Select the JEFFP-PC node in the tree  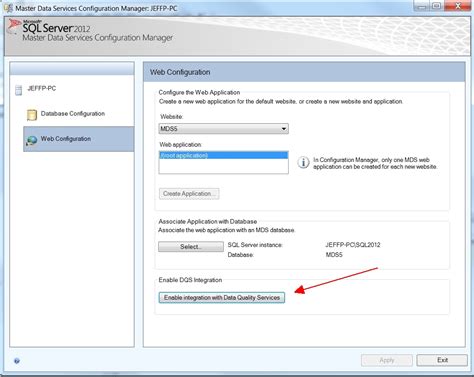point(42,88)
